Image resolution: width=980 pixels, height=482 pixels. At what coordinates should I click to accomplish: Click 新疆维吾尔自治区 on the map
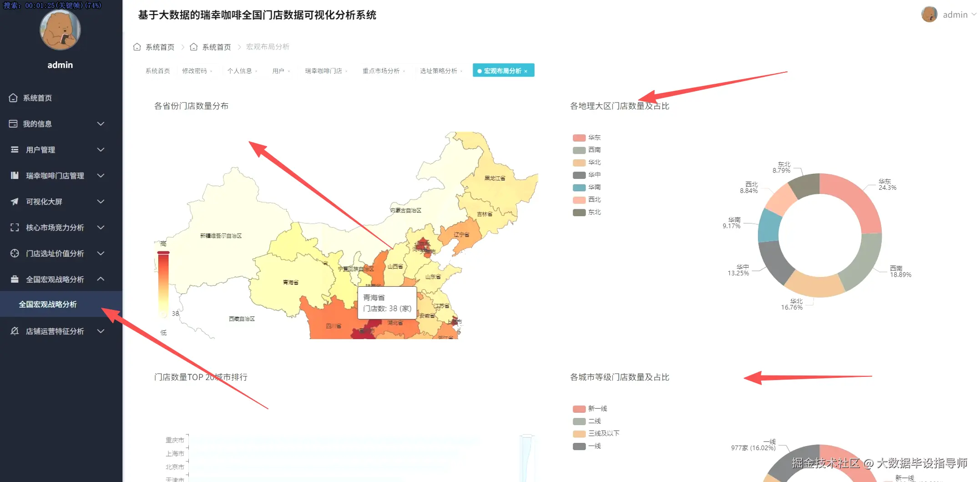[221, 236]
